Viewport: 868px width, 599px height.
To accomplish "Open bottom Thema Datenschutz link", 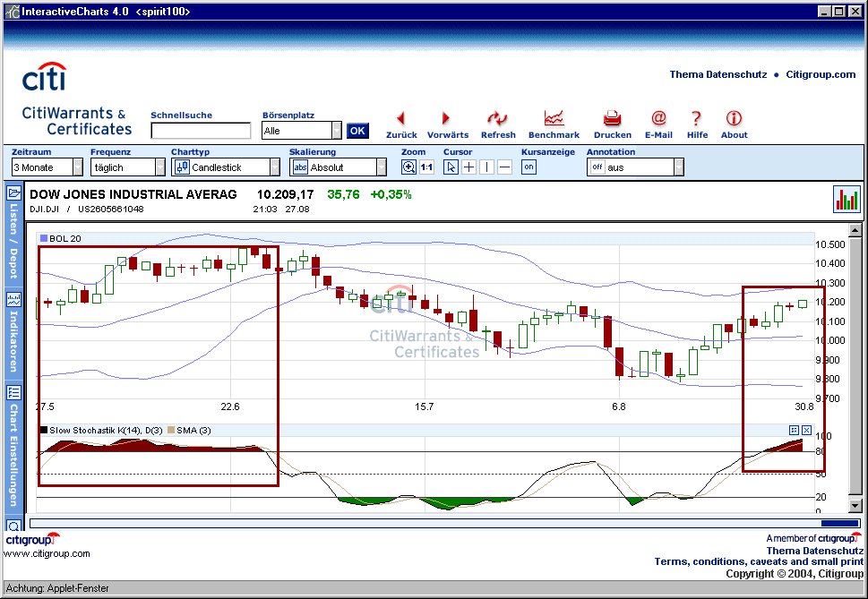I will [814, 551].
